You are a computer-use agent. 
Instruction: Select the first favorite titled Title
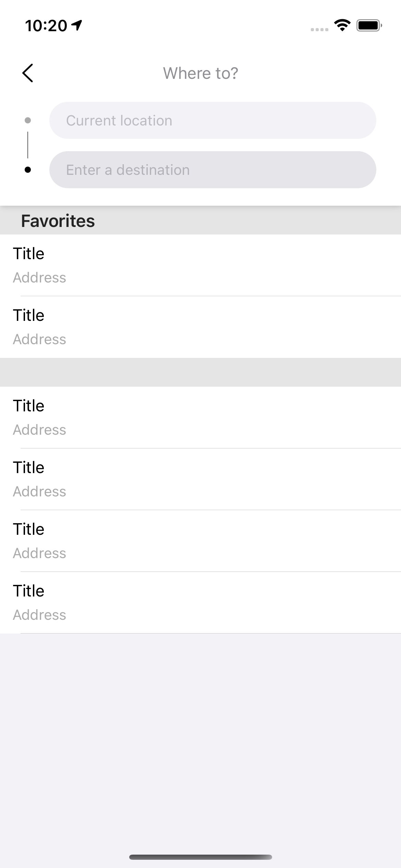pos(200,265)
